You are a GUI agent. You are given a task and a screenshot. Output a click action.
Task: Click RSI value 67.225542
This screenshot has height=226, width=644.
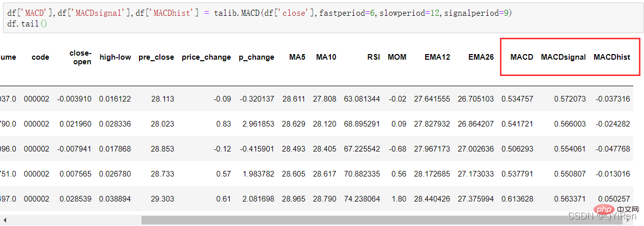[x=362, y=149]
